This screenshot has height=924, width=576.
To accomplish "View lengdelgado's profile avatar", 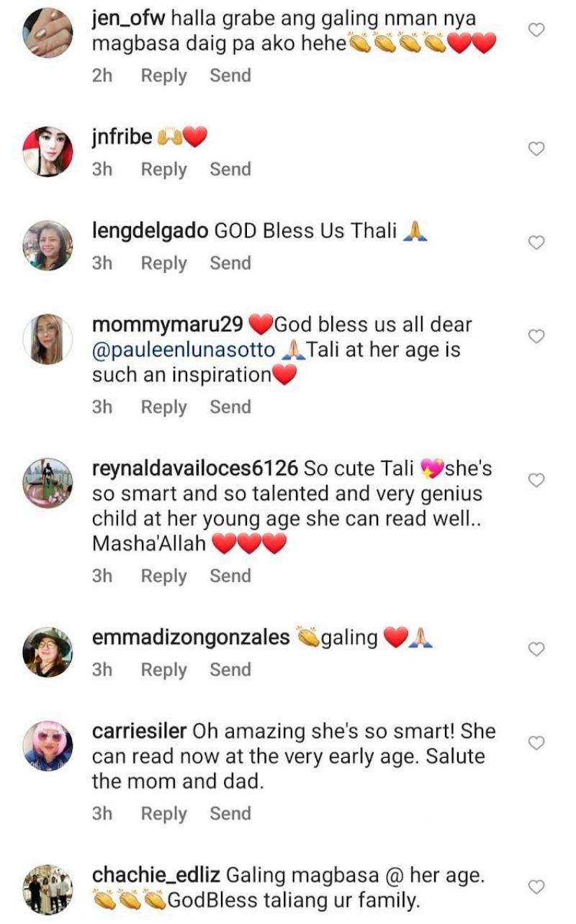I will (x=48, y=245).
